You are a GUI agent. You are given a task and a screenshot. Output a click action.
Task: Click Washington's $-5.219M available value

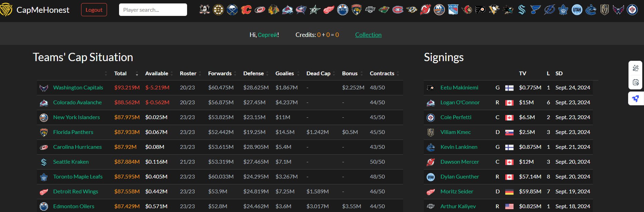[157, 88]
